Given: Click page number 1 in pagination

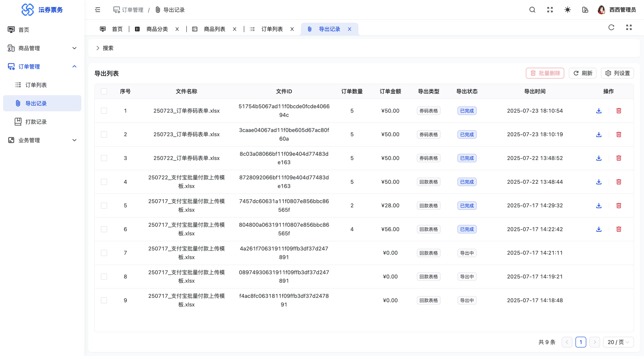Looking at the screenshot, I should pyautogui.click(x=580, y=342).
